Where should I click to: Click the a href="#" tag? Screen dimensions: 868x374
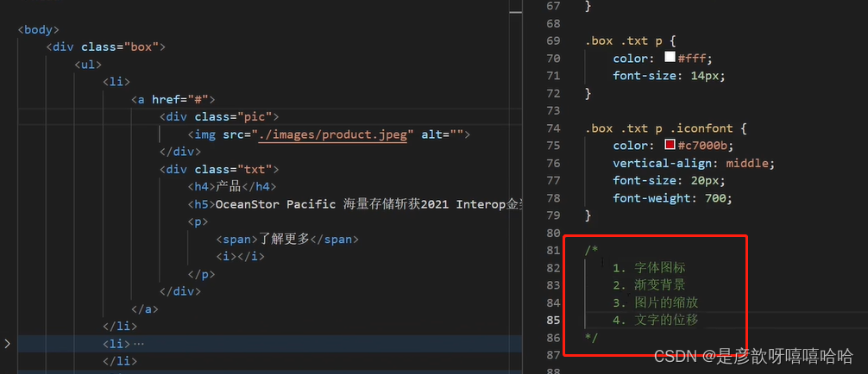click(173, 100)
